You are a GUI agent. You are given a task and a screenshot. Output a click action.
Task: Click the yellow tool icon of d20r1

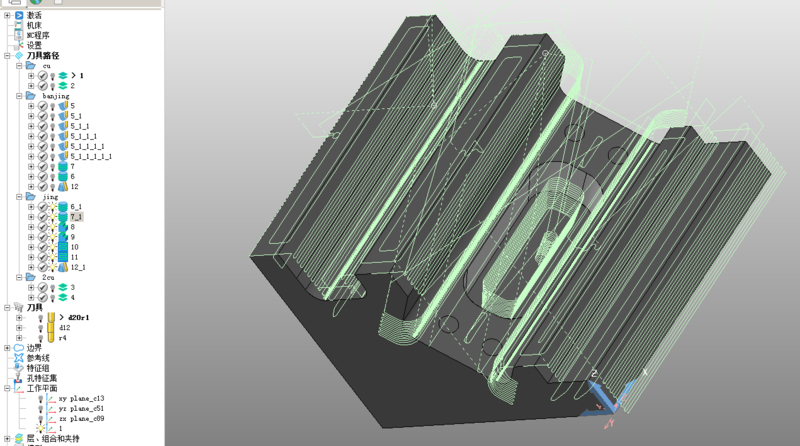click(51, 317)
